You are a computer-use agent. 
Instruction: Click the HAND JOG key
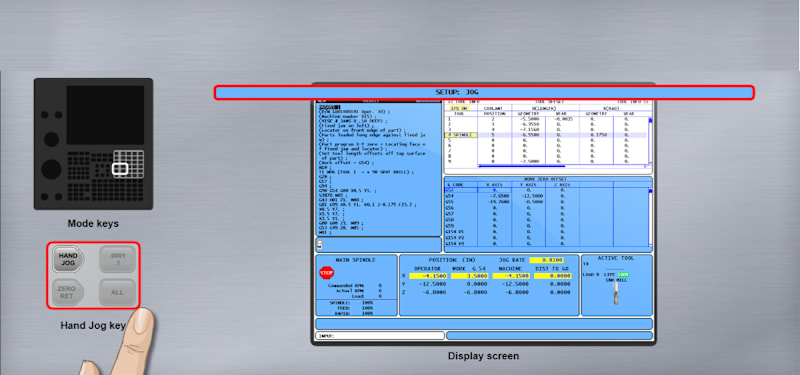pyautogui.click(x=68, y=259)
